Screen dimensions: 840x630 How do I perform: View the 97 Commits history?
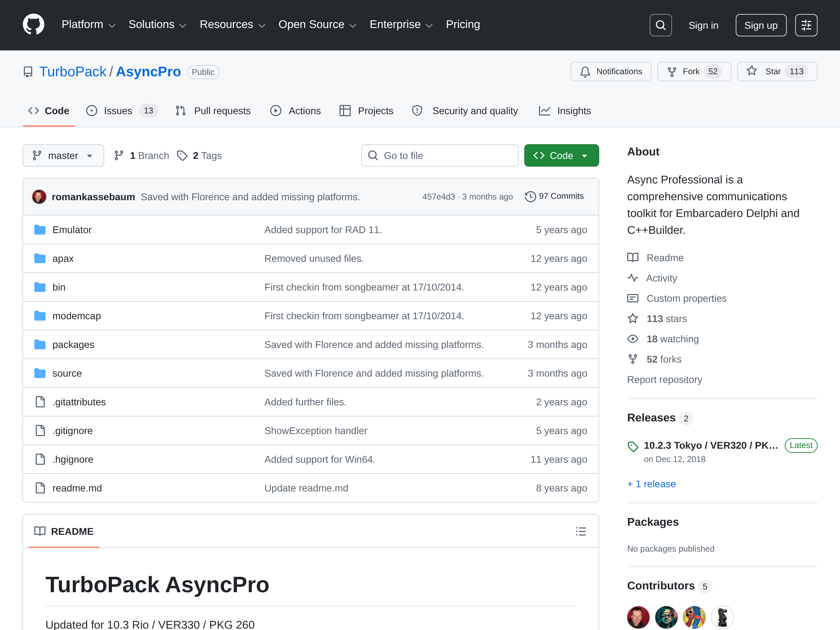click(x=554, y=196)
